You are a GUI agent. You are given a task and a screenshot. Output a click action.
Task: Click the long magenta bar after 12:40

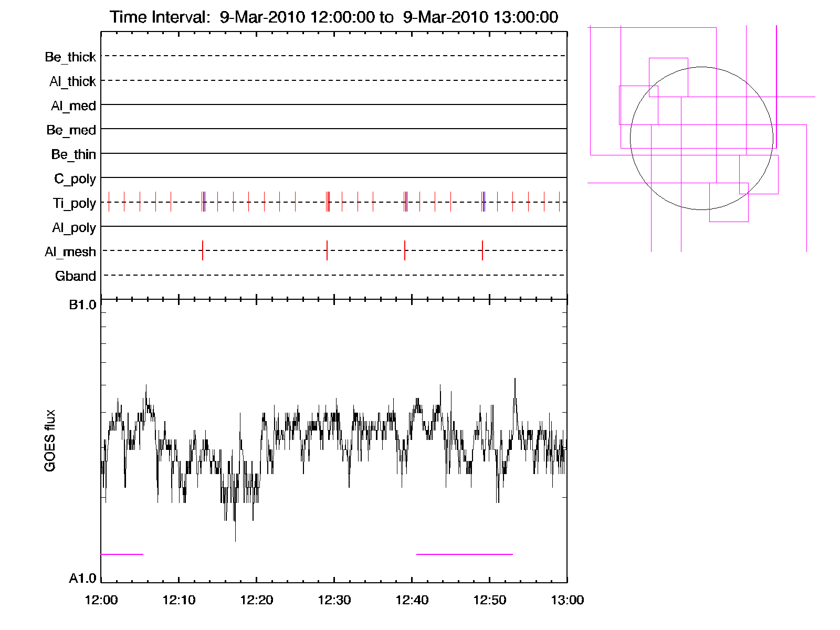tap(464, 554)
